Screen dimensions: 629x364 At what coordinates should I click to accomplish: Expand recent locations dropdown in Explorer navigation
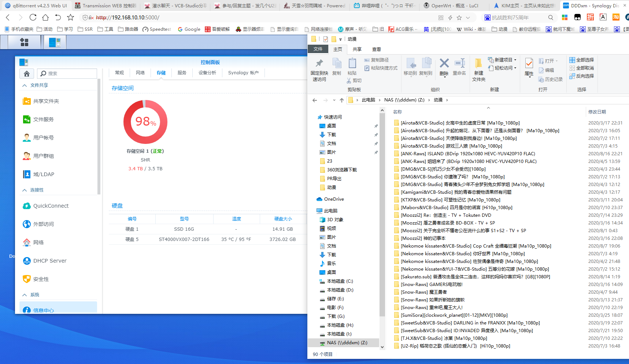(x=334, y=100)
